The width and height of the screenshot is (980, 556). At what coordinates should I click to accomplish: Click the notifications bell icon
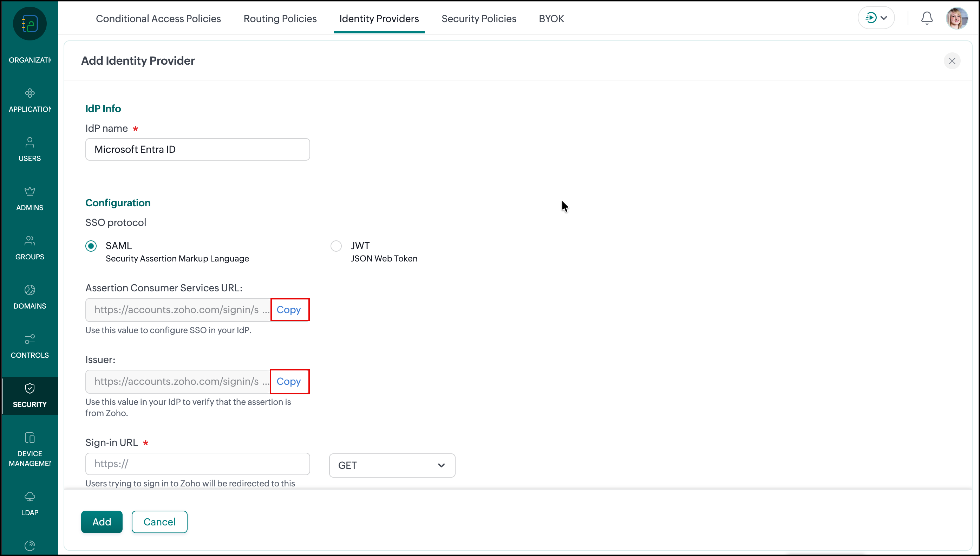tap(927, 18)
